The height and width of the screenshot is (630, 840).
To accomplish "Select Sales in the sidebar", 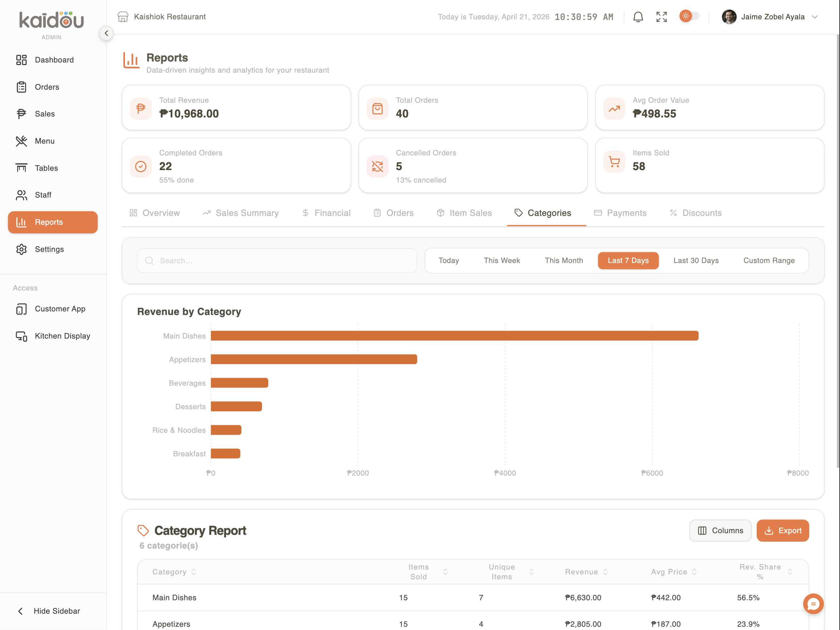I will click(44, 114).
